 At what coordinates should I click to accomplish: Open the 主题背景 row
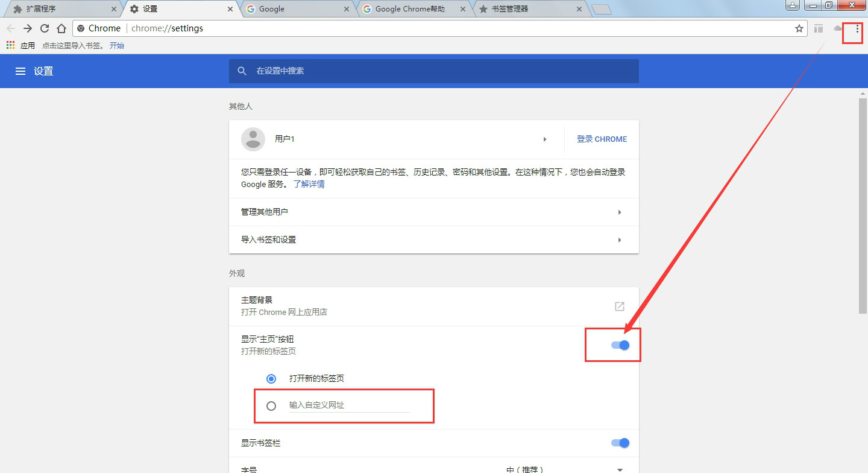coord(434,306)
